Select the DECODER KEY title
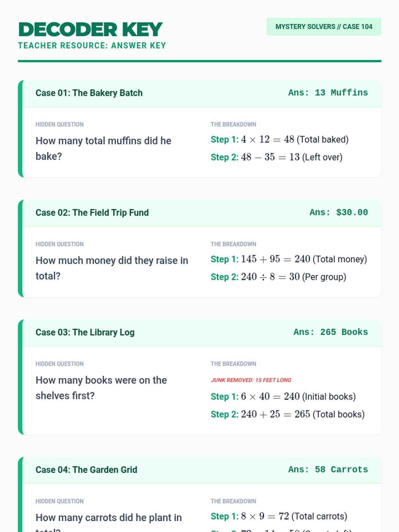399x532 pixels. click(x=90, y=30)
